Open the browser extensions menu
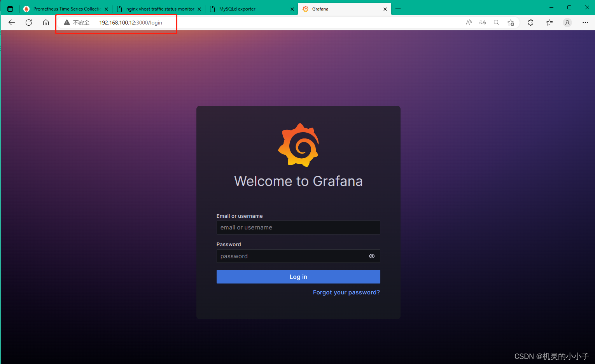The image size is (595, 364). point(530,23)
